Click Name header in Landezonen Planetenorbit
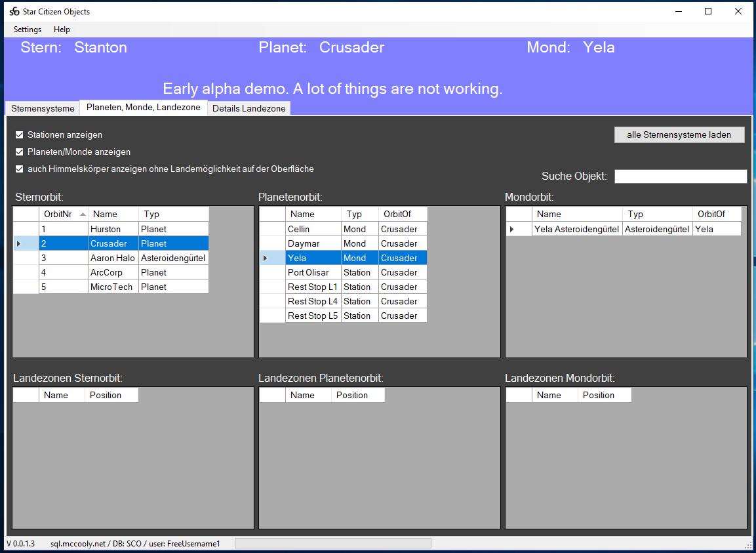This screenshot has width=756, height=553. pos(309,395)
